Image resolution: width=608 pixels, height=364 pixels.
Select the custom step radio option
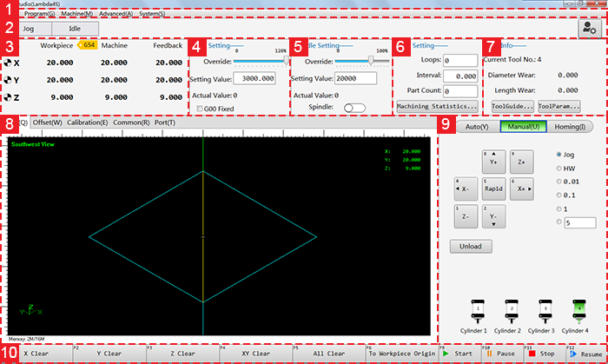tap(558, 222)
